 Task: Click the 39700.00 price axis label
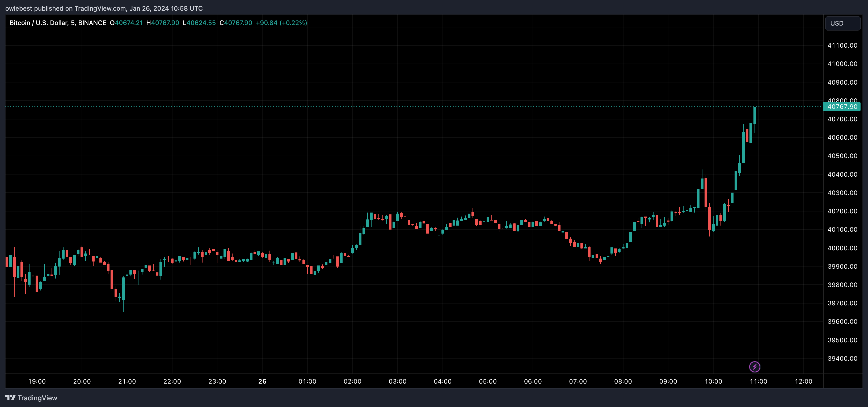click(842, 303)
